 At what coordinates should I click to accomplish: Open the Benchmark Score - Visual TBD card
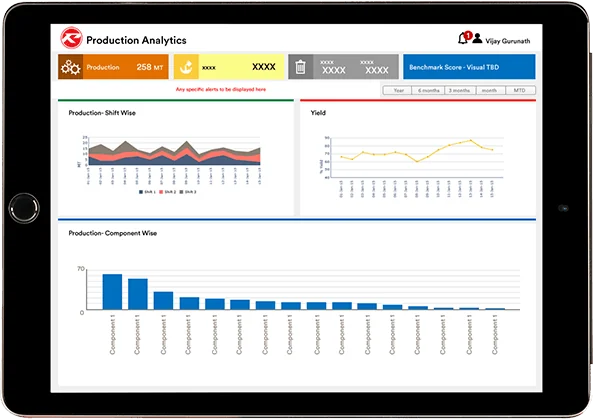coord(469,67)
